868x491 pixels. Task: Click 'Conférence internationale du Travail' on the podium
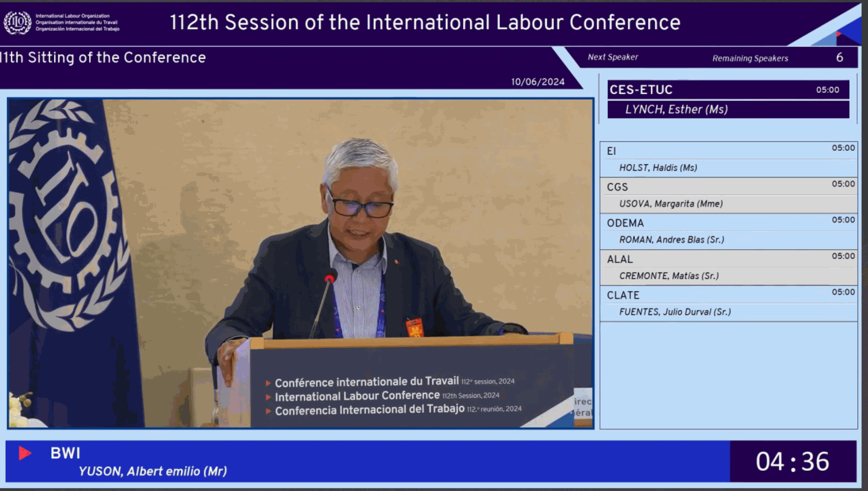point(367,382)
